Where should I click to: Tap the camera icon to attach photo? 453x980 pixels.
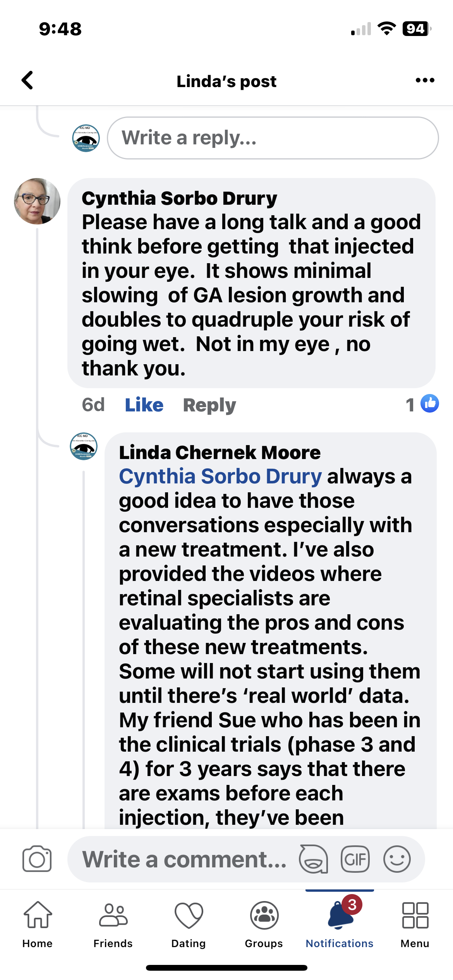click(37, 859)
